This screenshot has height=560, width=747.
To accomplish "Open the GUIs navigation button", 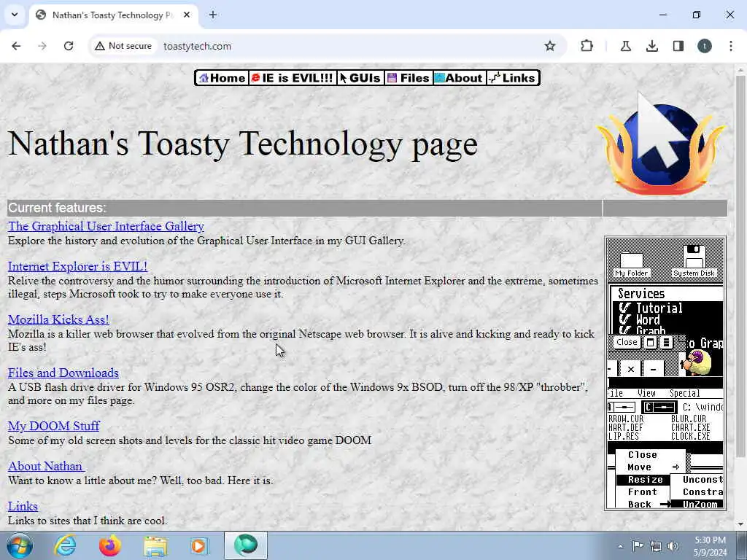I will tap(360, 78).
